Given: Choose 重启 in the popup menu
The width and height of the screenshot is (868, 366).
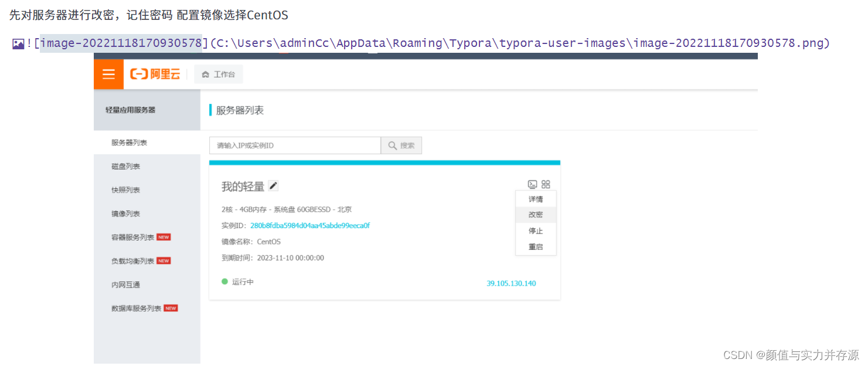Looking at the screenshot, I should [x=536, y=247].
